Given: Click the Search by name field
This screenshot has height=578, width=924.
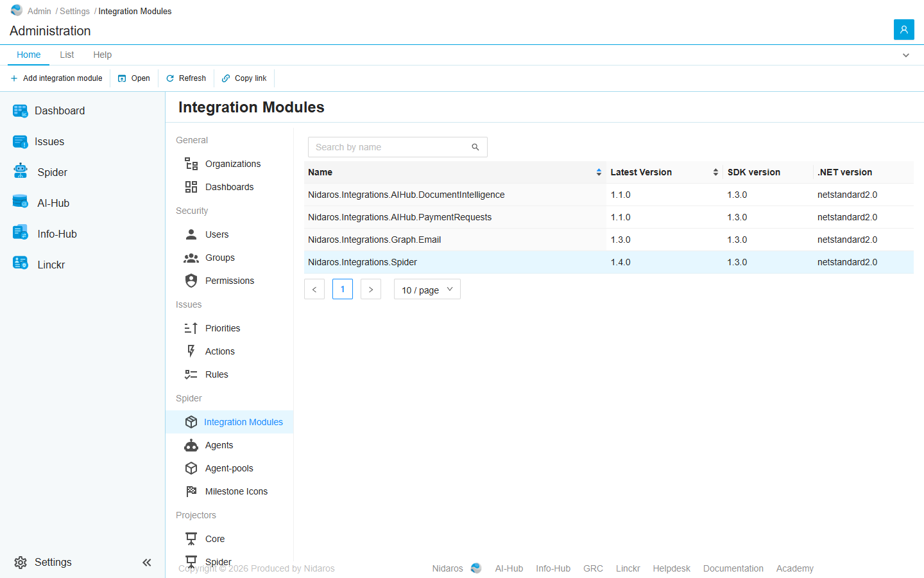Looking at the screenshot, I should 398,147.
